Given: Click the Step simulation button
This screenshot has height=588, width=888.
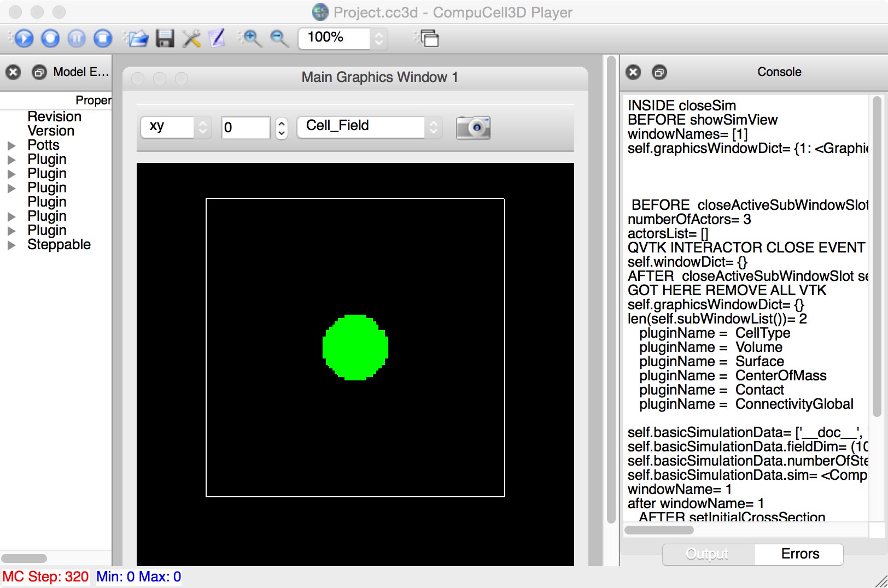Looking at the screenshot, I should (50, 38).
